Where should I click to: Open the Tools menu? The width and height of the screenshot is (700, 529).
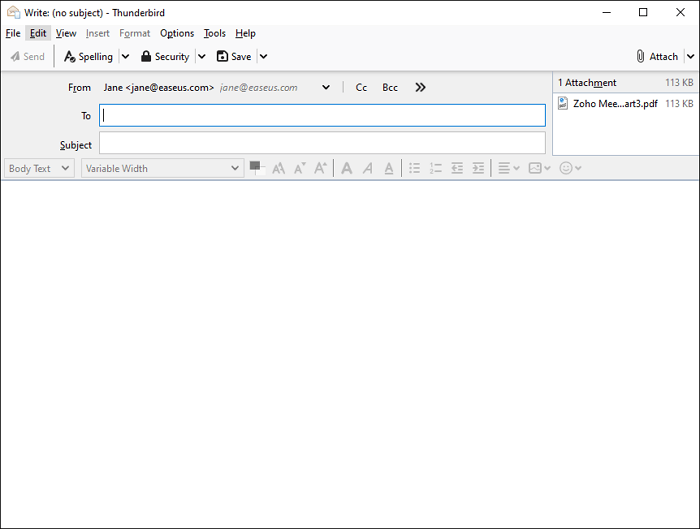(215, 33)
